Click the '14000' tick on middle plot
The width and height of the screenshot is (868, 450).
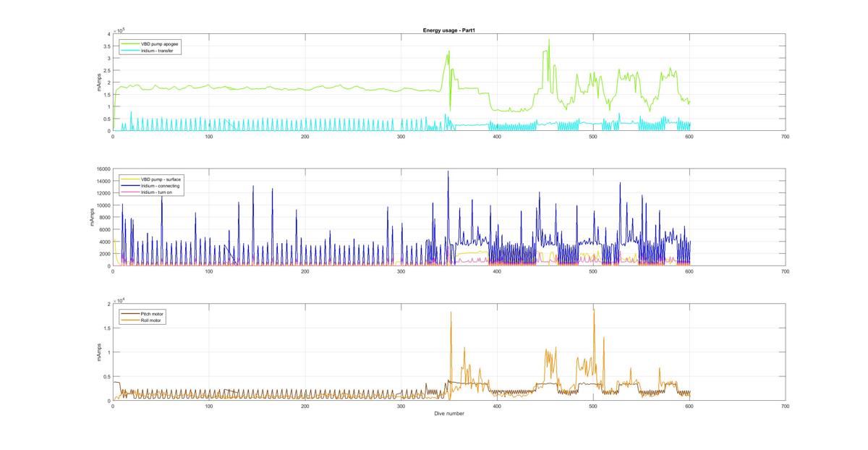pos(103,182)
